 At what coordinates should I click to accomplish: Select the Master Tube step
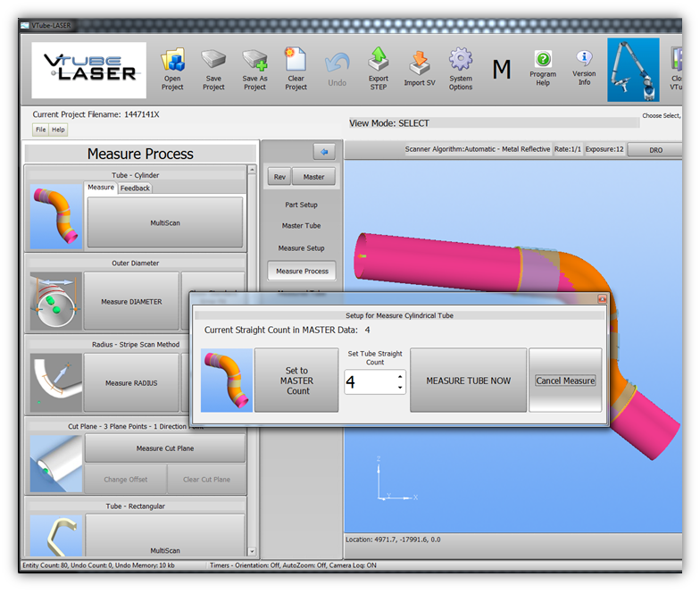click(x=301, y=226)
